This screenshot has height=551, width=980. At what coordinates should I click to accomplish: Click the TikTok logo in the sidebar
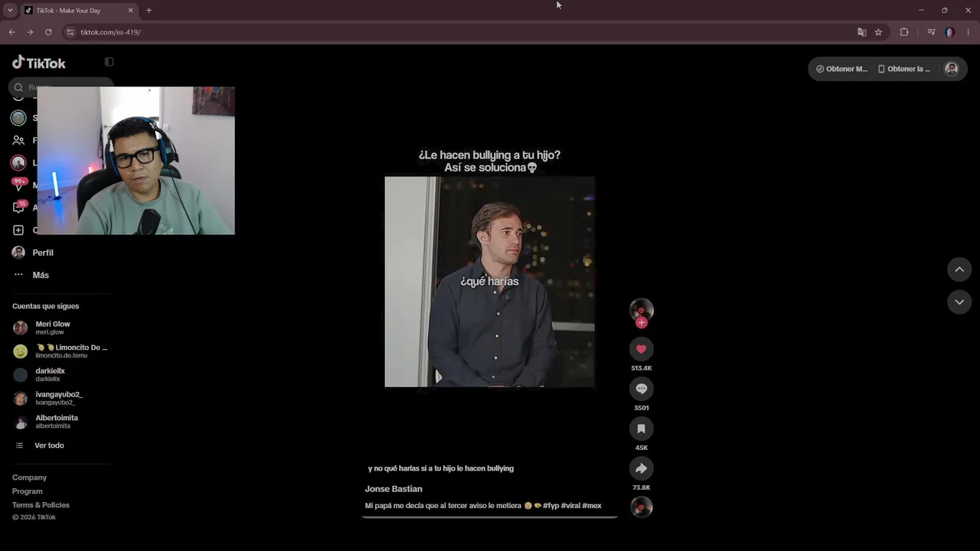[x=39, y=63]
